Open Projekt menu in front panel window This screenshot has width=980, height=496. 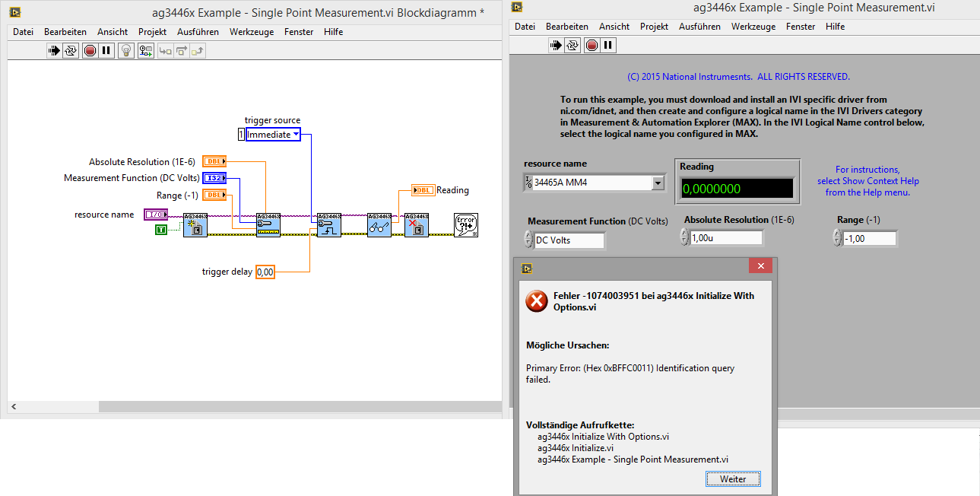655,27
